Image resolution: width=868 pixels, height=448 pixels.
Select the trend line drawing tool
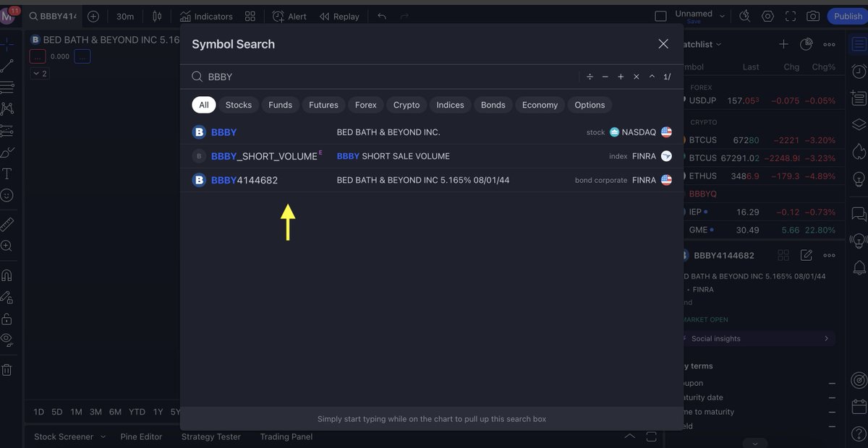[7, 66]
